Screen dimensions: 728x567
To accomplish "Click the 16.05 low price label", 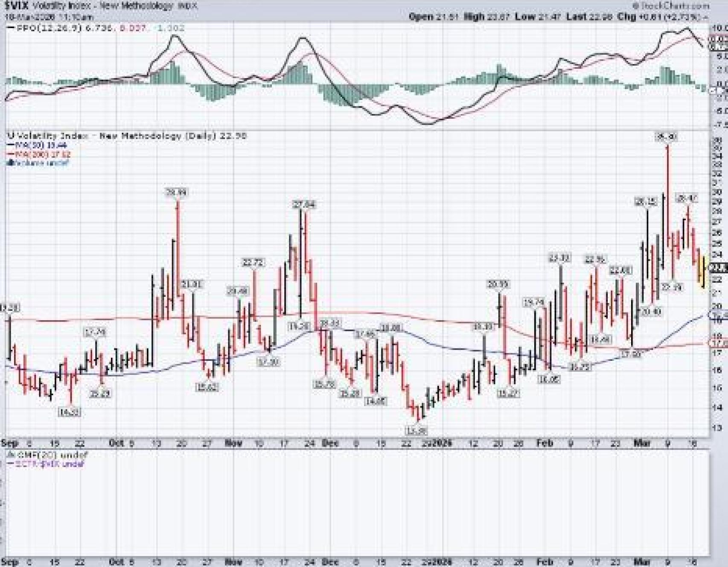I will (549, 379).
